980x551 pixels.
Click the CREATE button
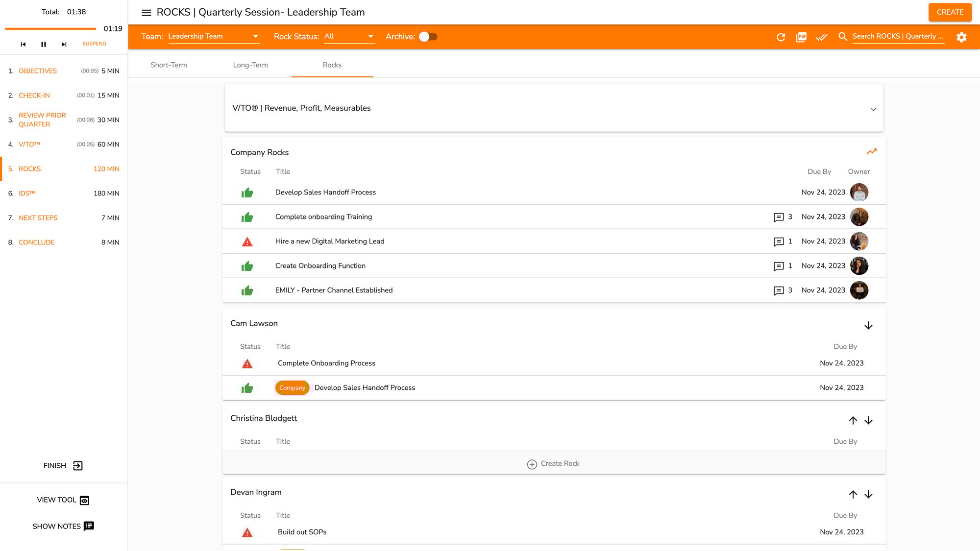tap(950, 12)
